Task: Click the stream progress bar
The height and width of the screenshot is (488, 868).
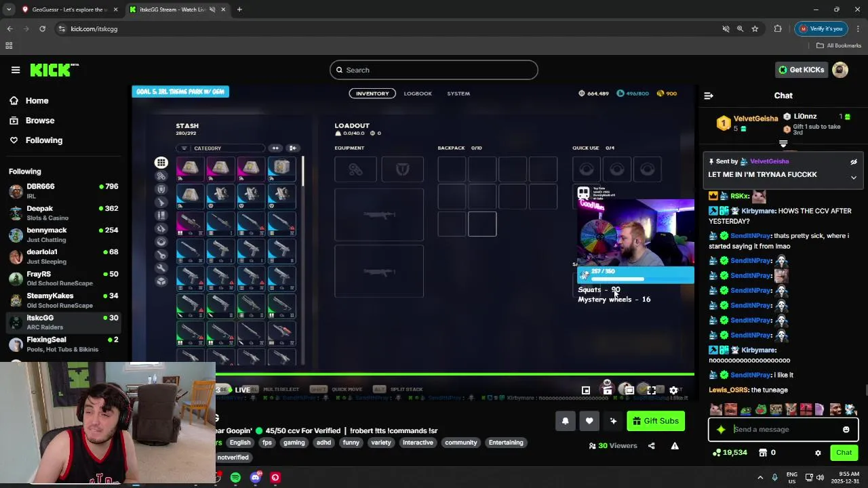Action: click(x=413, y=374)
